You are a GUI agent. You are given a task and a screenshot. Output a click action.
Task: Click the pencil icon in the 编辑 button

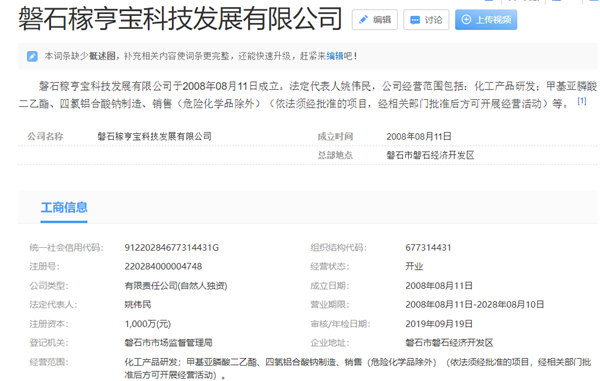(x=363, y=20)
